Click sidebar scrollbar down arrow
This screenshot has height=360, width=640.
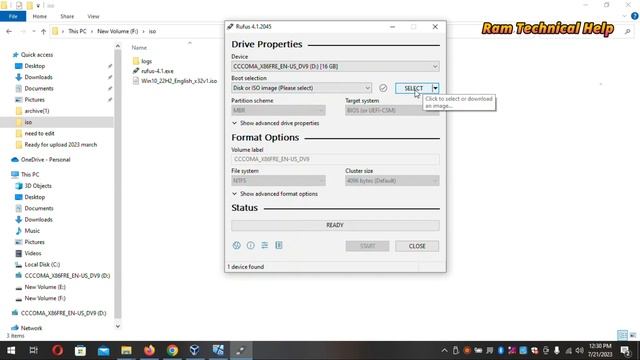[x=118, y=326]
